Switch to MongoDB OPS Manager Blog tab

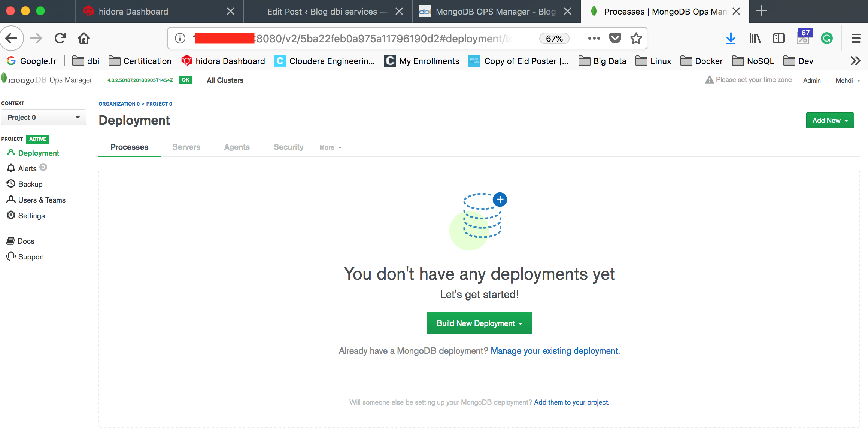[x=496, y=11]
